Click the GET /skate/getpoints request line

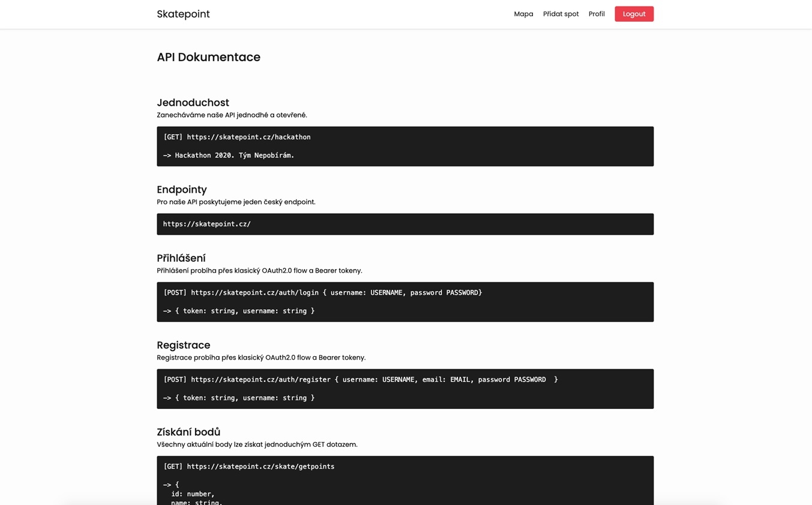point(248,467)
